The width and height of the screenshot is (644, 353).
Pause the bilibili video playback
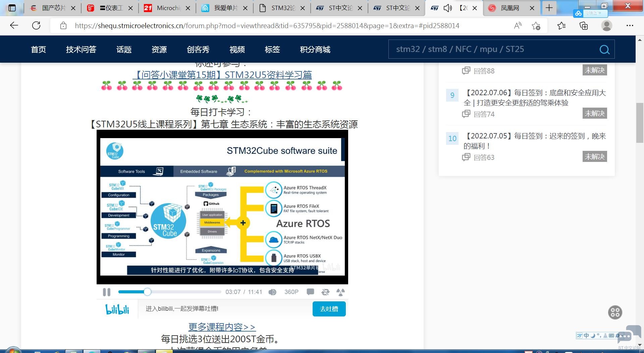coord(107,292)
